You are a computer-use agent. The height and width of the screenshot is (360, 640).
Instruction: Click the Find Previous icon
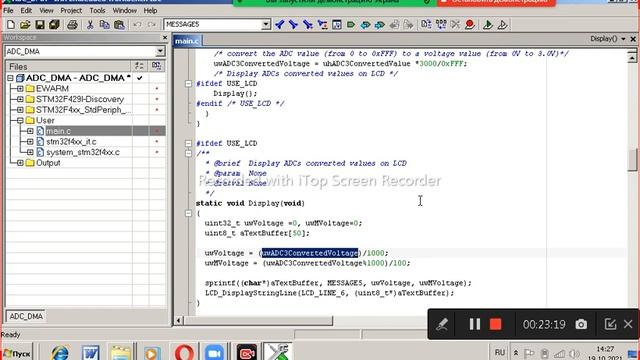(279, 24)
